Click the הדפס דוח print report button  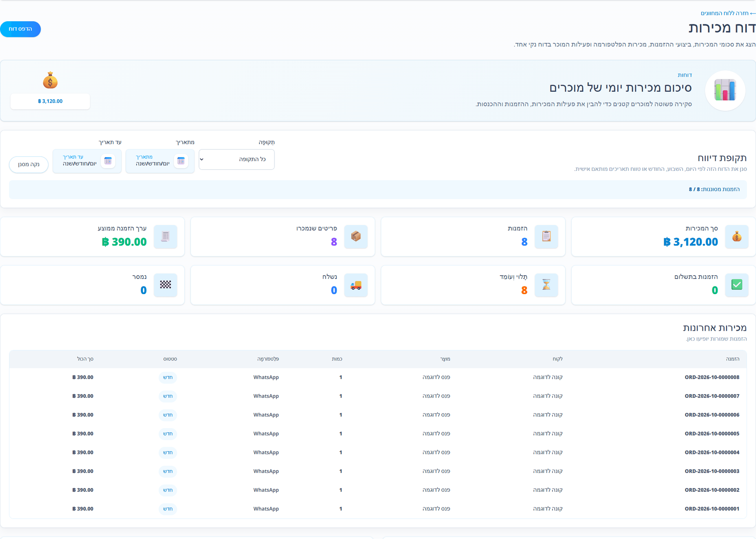coord(20,29)
